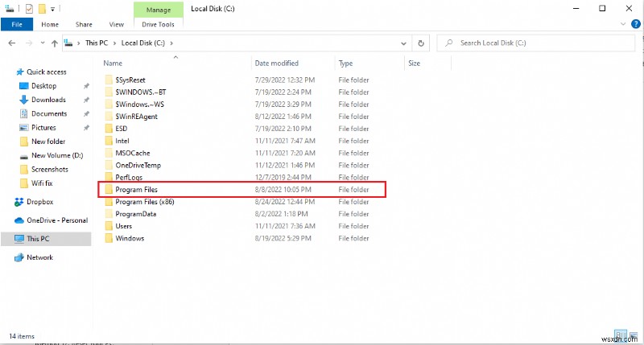Viewport: 644px width, 345px height.
Task: Click the Documents pin icon
Action: 86,114
